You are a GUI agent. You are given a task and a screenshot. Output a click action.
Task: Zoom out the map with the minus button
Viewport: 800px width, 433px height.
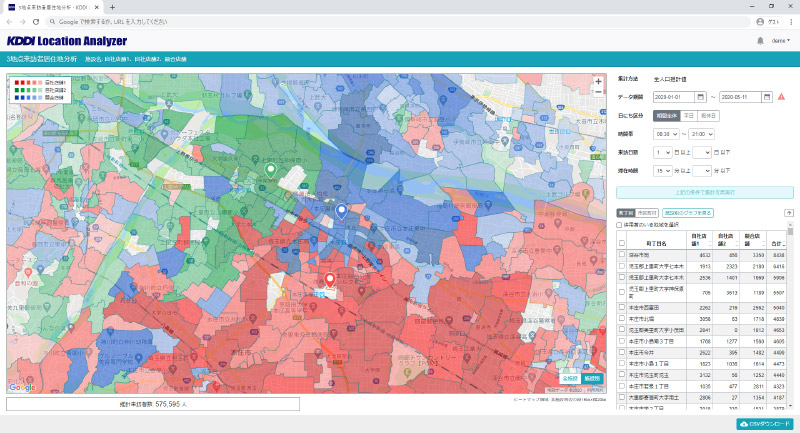click(598, 92)
